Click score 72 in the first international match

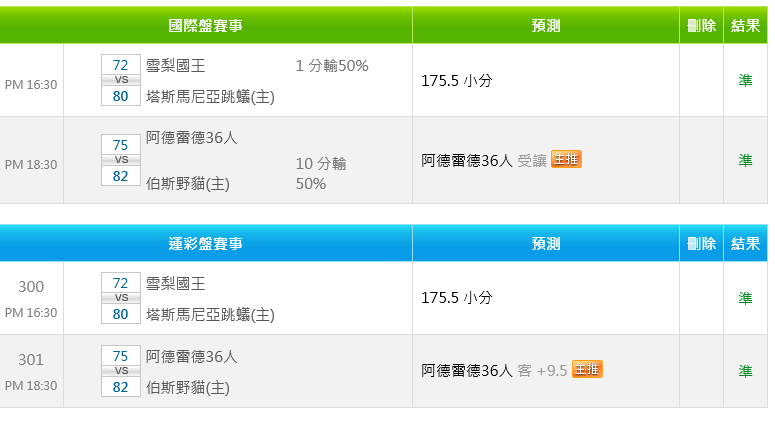click(121, 65)
